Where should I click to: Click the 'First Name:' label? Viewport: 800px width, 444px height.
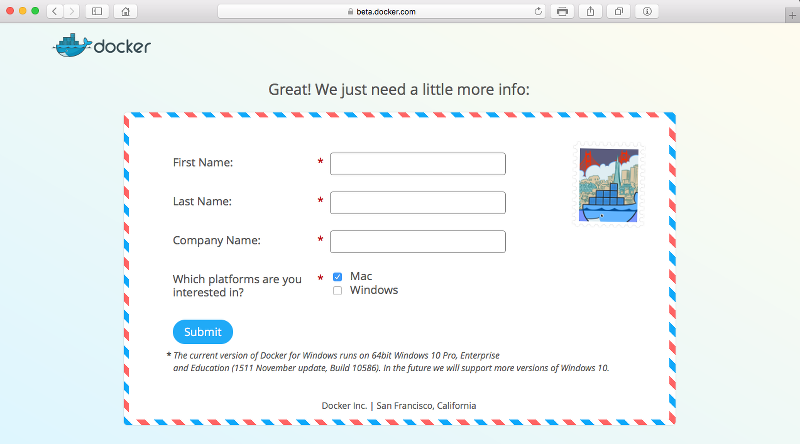click(203, 162)
